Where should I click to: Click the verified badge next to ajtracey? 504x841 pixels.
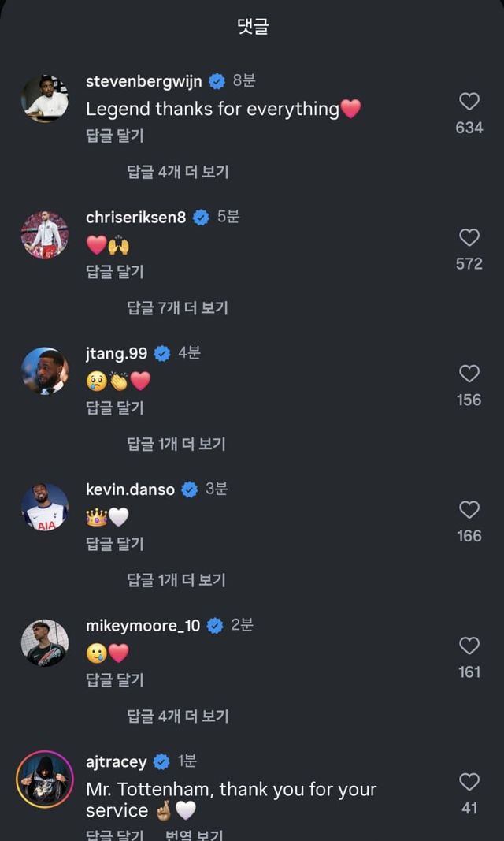click(161, 762)
